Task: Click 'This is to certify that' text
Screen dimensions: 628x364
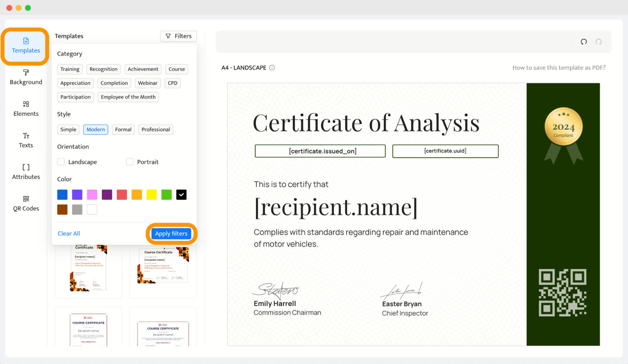Action: click(x=291, y=184)
